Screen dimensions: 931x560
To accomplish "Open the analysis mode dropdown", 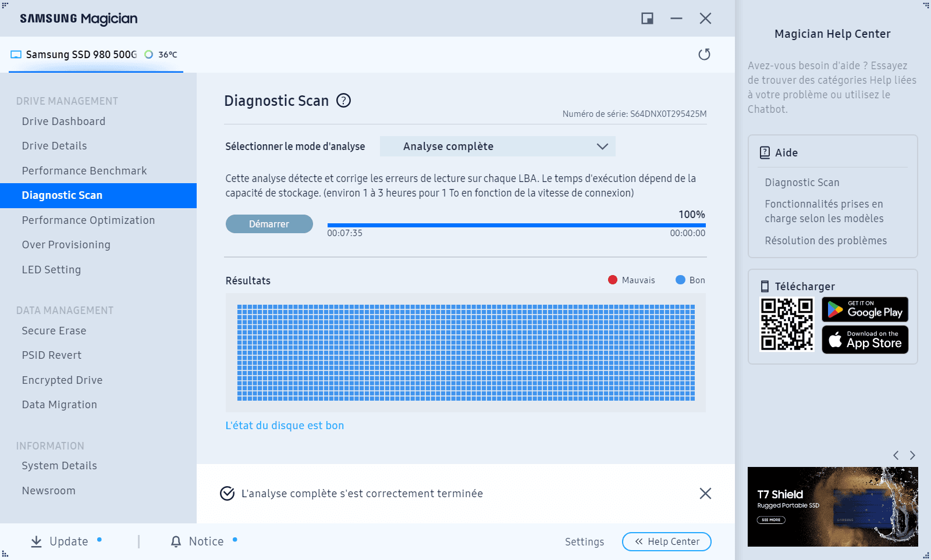I will point(498,147).
